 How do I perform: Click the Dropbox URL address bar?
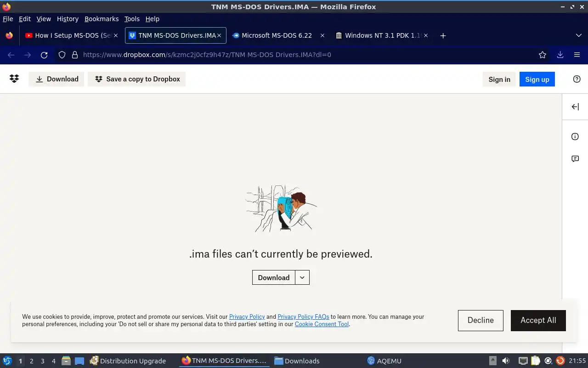303,55
